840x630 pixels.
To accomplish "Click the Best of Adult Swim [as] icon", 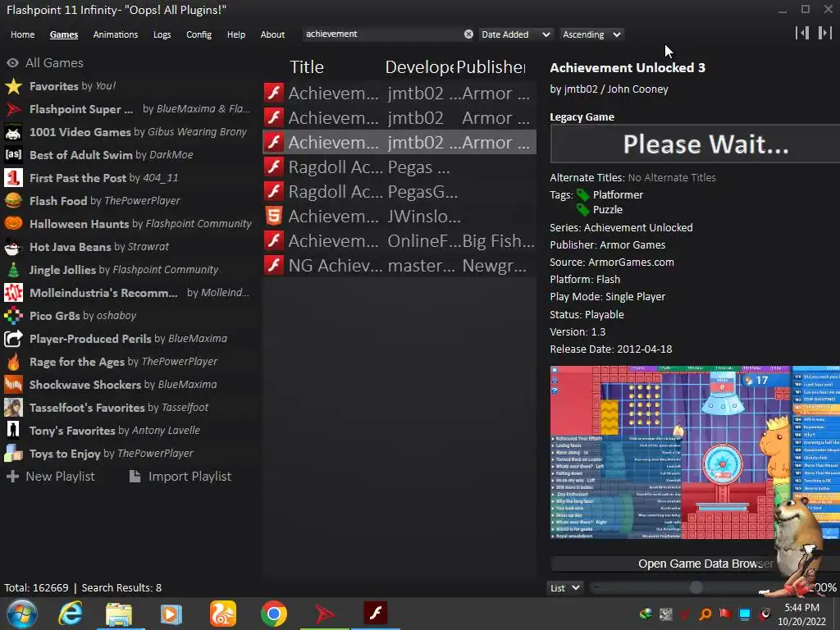I will (x=13, y=155).
